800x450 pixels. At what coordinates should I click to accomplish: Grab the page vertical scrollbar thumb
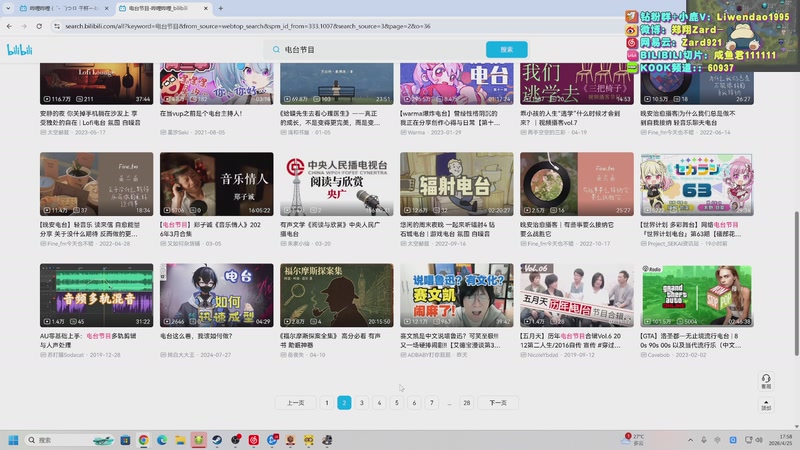point(796,283)
